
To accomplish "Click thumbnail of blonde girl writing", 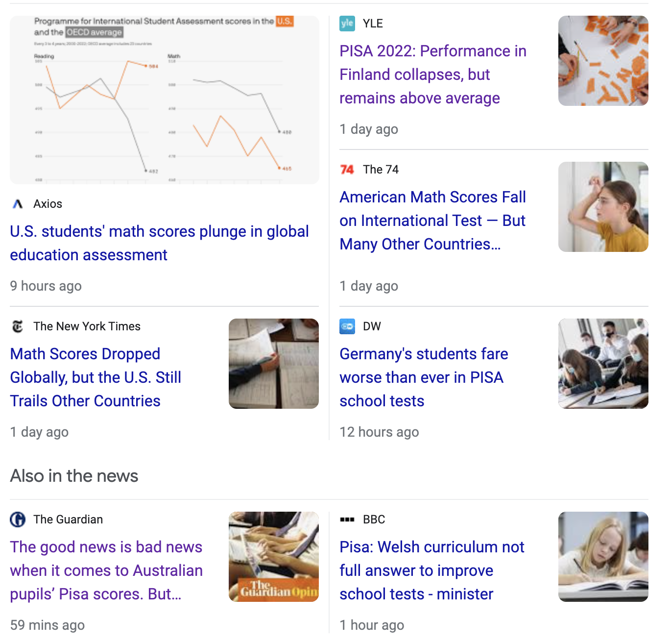I will click(603, 557).
